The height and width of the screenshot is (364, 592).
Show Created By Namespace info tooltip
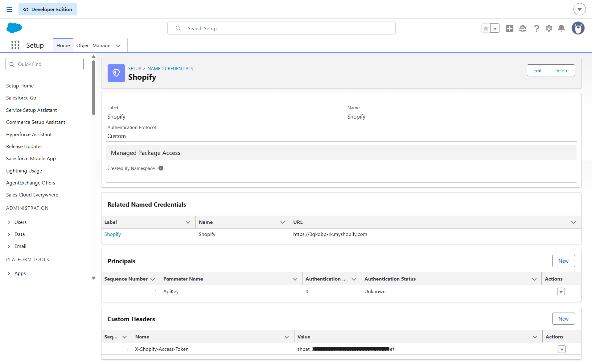click(161, 168)
